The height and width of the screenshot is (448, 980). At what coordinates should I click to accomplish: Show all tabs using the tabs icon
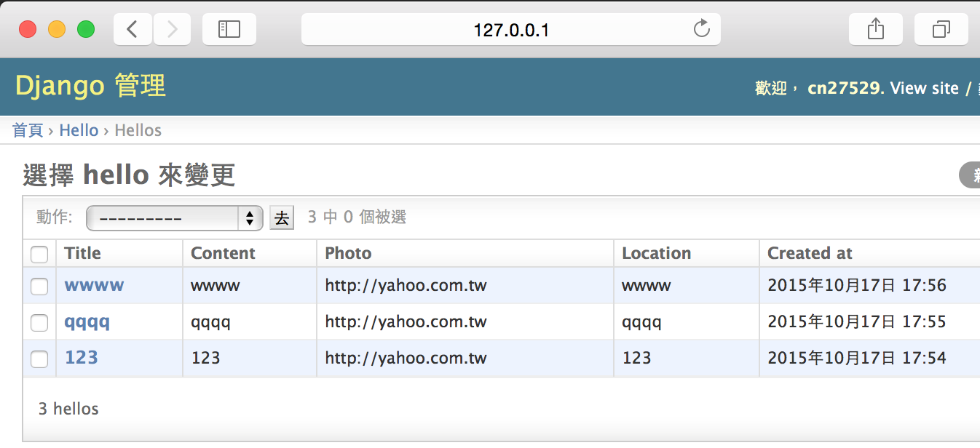tap(941, 29)
